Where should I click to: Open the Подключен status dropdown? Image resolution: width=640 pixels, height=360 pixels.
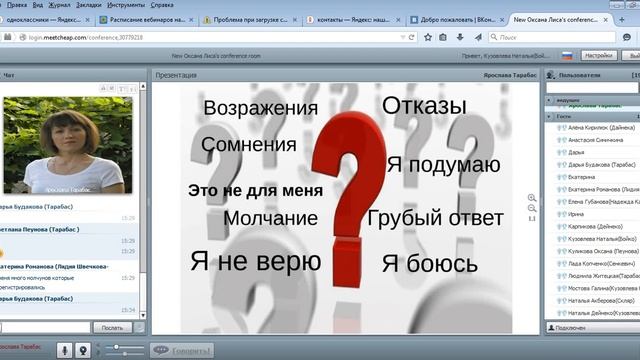[x=593, y=327]
